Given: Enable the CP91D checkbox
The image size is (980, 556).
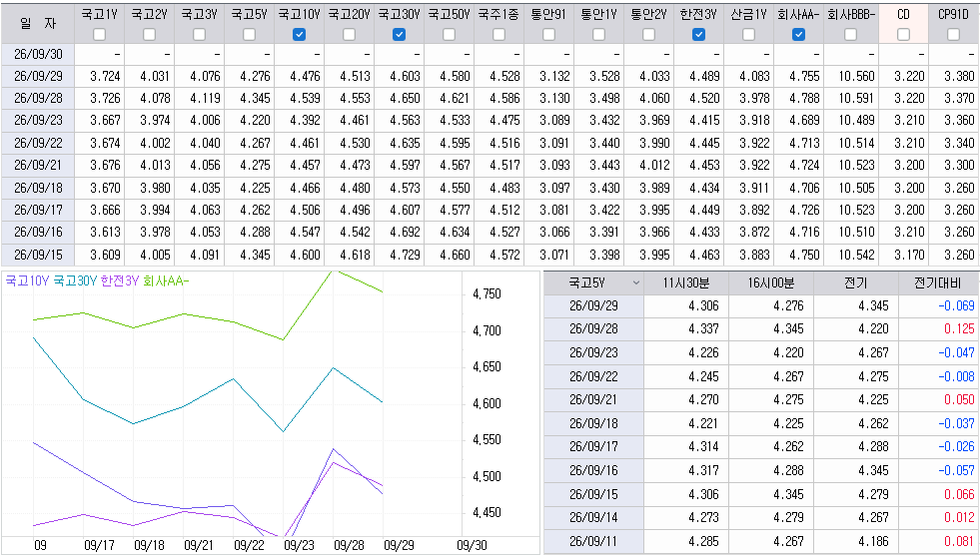Looking at the screenshot, I should 954,35.
